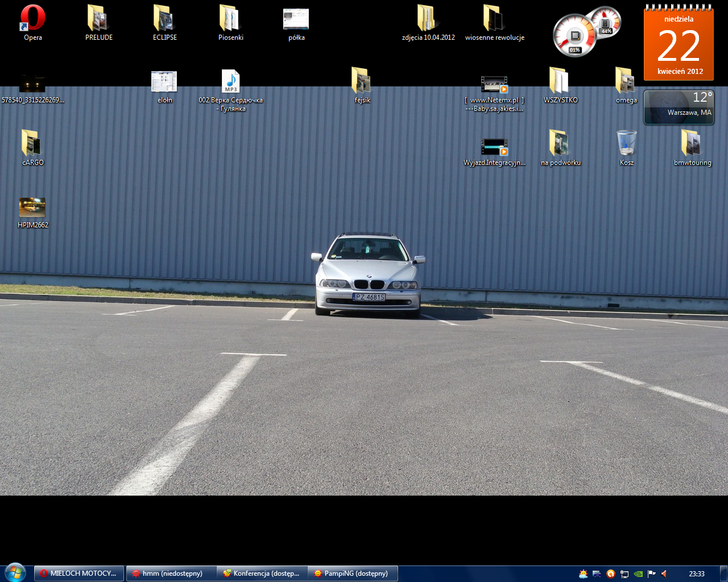Select the 002 Верка Сердючка MP3 file

[231, 90]
